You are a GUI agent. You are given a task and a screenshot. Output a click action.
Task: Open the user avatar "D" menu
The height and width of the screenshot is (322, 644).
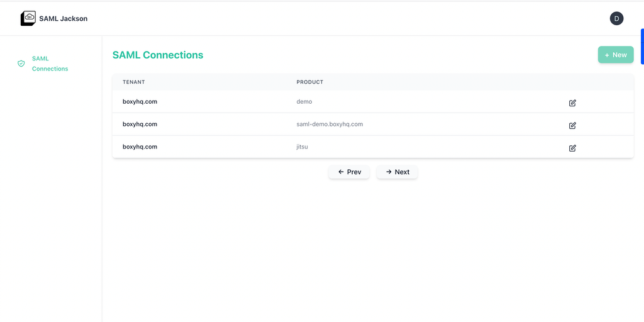tap(616, 18)
